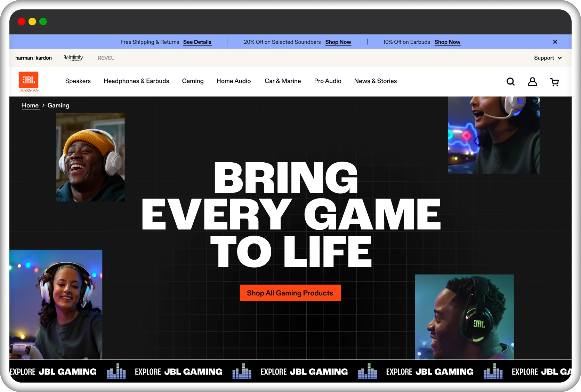Visit the Revel brand logo
The height and width of the screenshot is (392, 581).
tap(106, 58)
